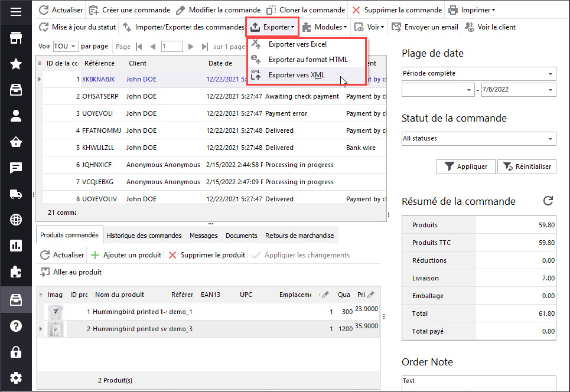Click the Appliquer filter button
The image size is (570, 392).
(465, 166)
